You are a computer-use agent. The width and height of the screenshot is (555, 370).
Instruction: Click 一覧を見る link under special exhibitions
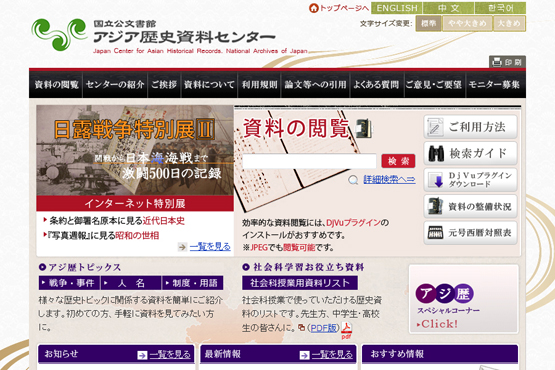click(x=210, y=247)
